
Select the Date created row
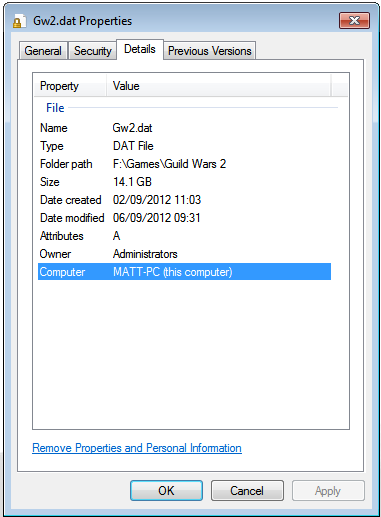click(x=184, y=200)
